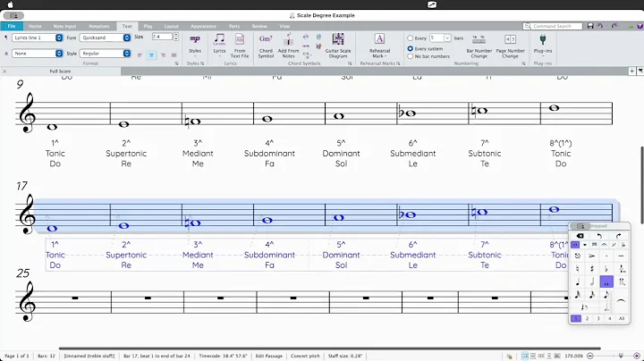Switch to the Play tab
The image size is (644, 361).
148,26
